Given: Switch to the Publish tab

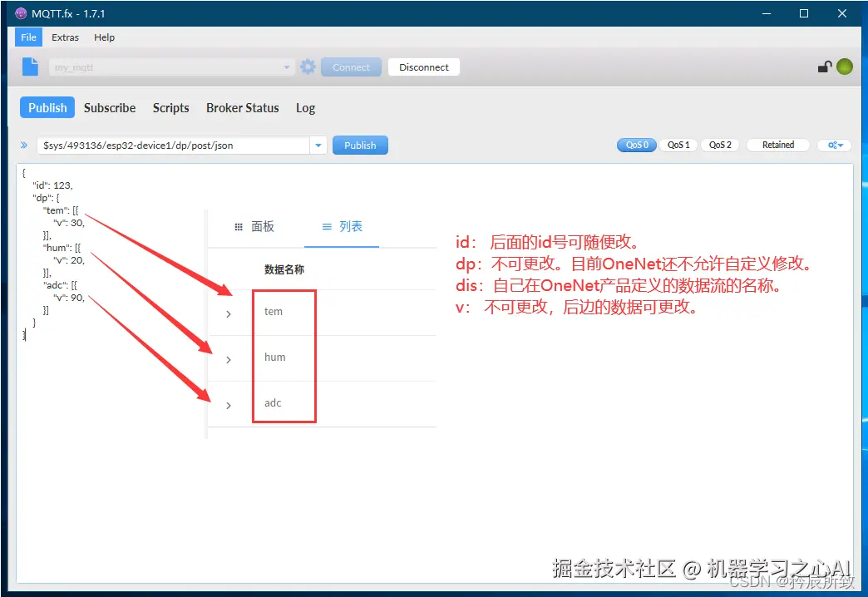Looking at the screenshot, I should (x=47, y=107).
